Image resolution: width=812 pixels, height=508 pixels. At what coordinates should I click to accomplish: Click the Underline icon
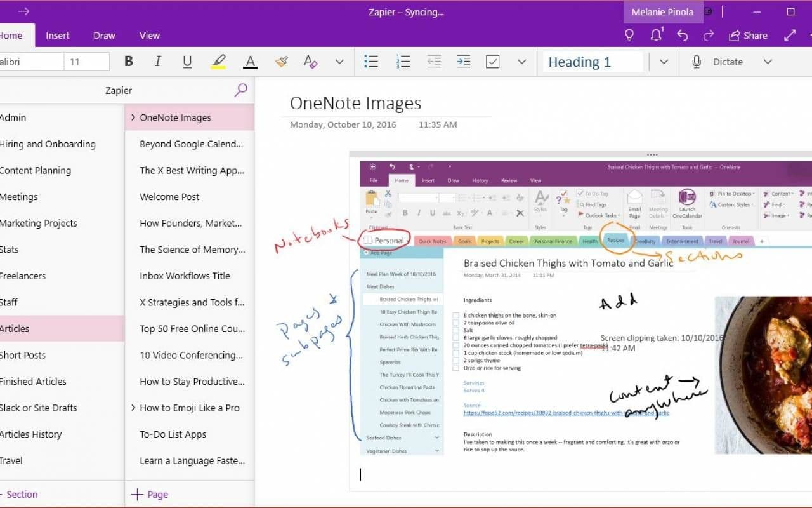point(187,62)
